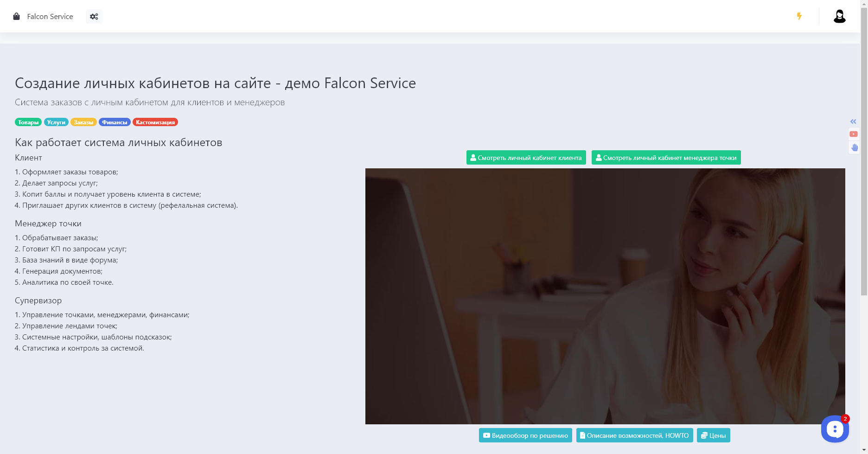Image resolution: width=868 pixels, height=454 pixels.
Task: Select the Финансы tag
Action: pos(115,122)
